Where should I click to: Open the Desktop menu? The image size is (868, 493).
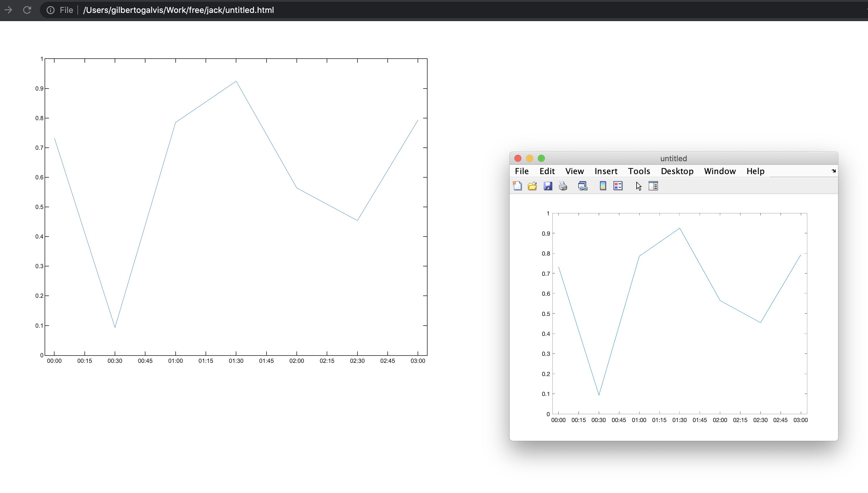click(677, 171)
